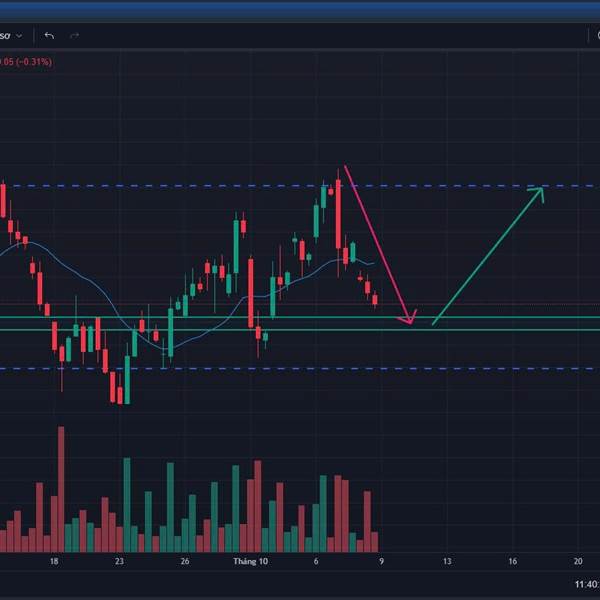Image resolution: width=600 pixels, height=600 pixels.
Task: Click the "13" date label on the time axis
Action: click(x=447, y=561)
